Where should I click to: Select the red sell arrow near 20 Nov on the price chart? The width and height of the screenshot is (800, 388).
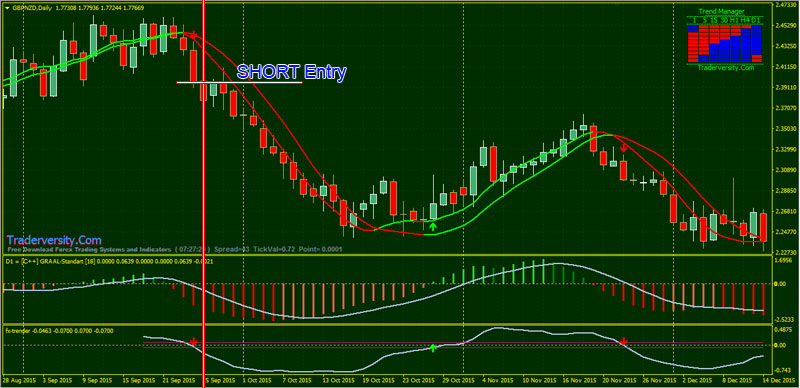click(x=623, y=148)
